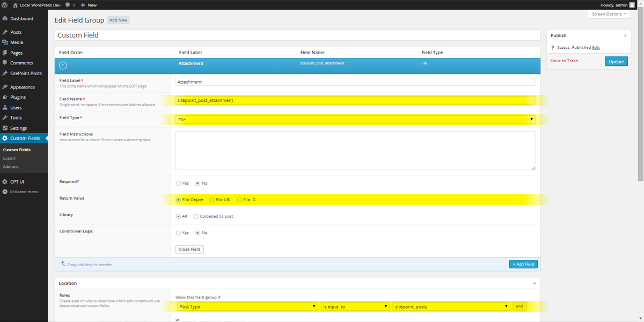Open Appearance via its paintbrush icon

tap(5, 87)
